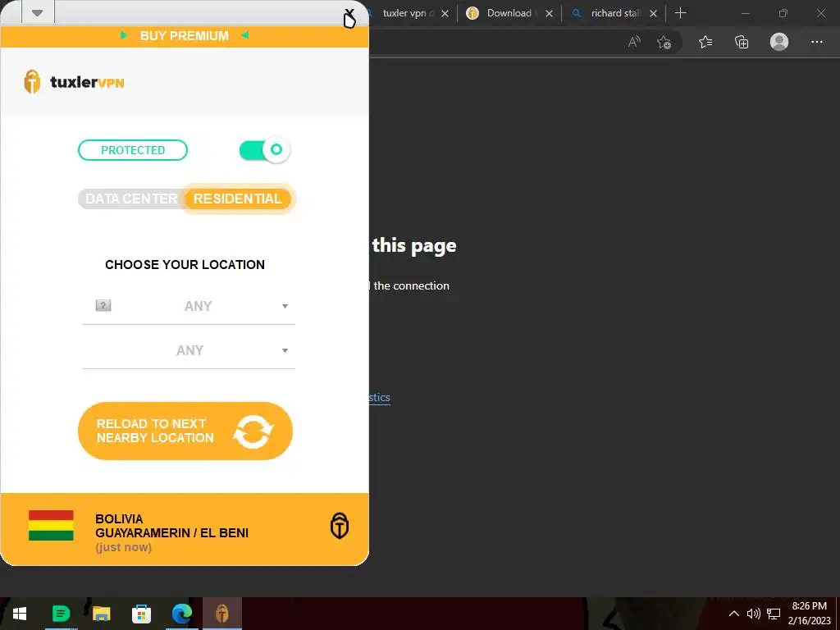Add this page to favorites star icon
Image resolution: width=840 pixels, height=630 pixels.
point(664,42)
